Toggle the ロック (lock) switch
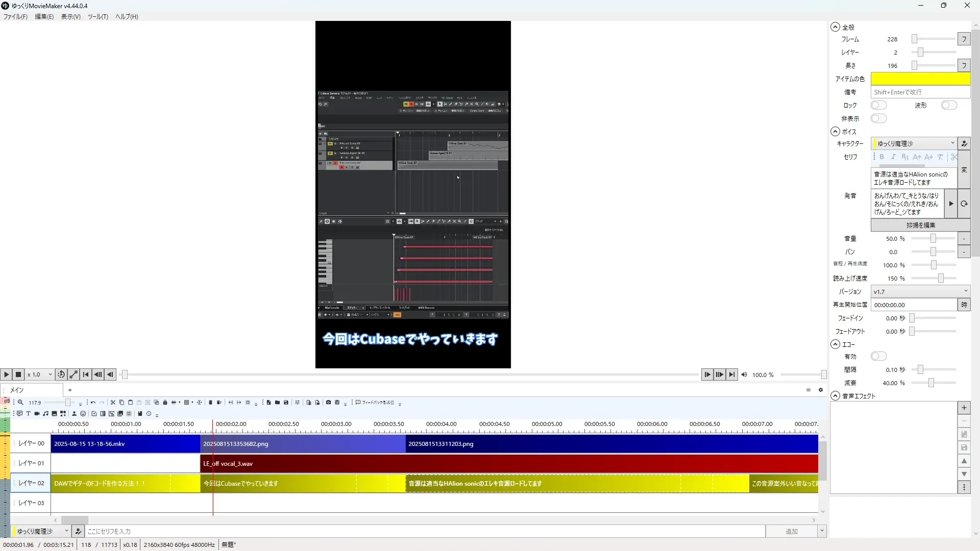 click(x=878, y=105)
